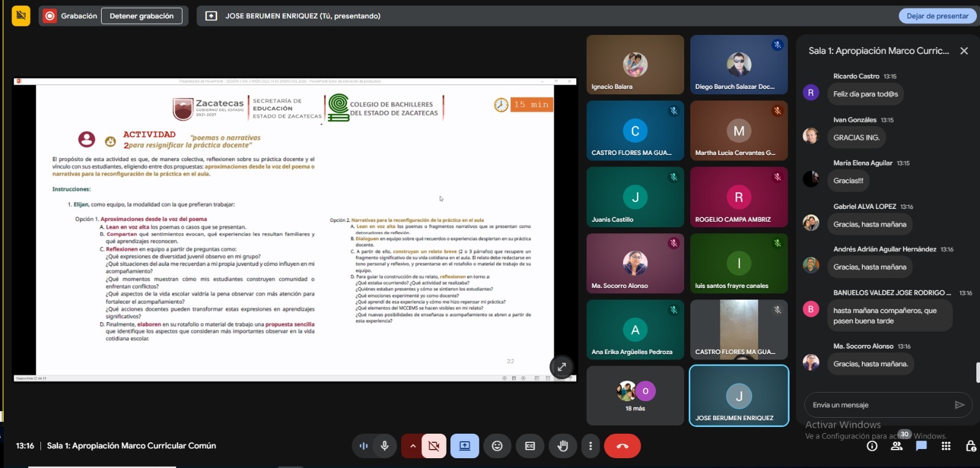Close the chat side panel
The height and width of the screenshot is (468, 980).
pos(964,51)
